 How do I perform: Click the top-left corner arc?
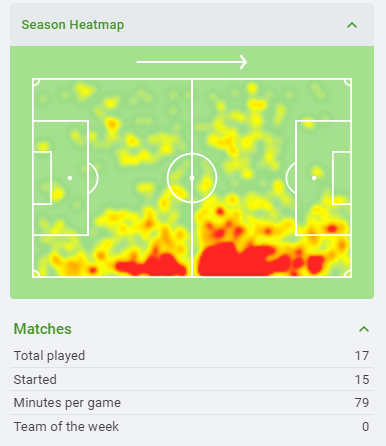click(x=36, y=82)
